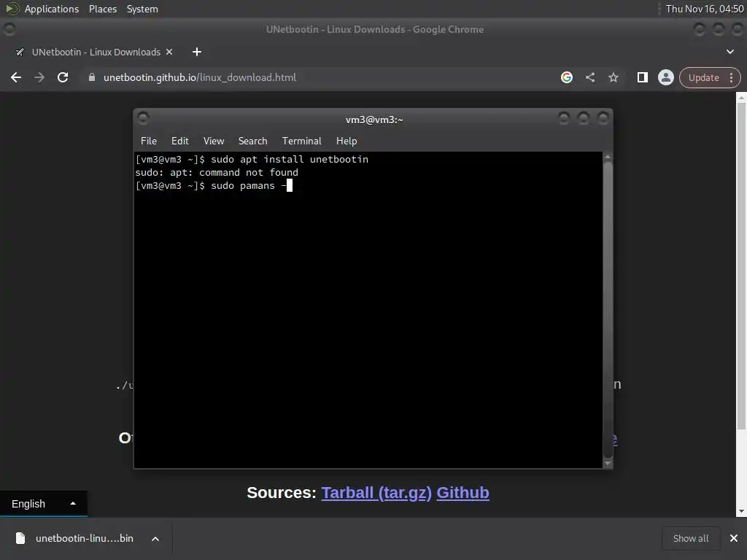Open a new Chrome tab
The height and width of the screenshot is (560, 747).
(x=197, y=52)
